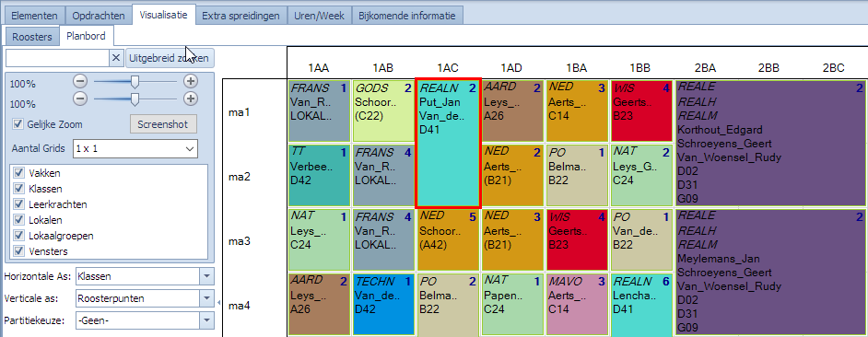Switch to the Elementen tab

(x=35, y=16)
